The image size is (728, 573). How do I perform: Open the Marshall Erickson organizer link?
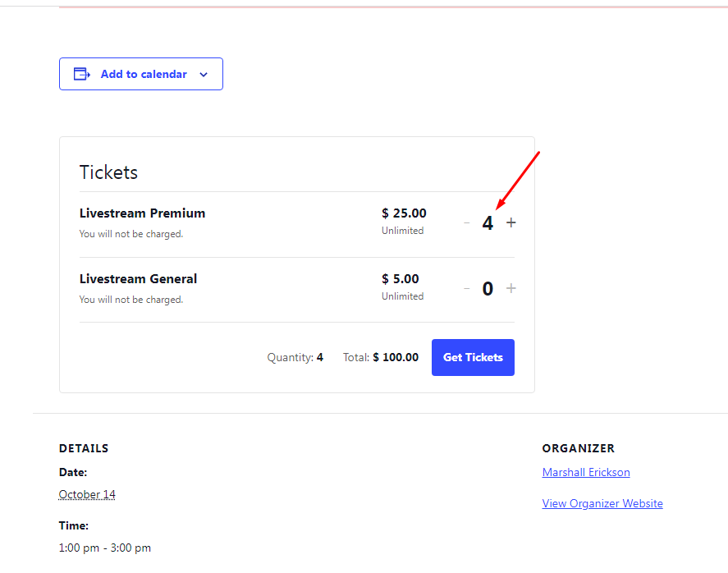click(586, 472)
